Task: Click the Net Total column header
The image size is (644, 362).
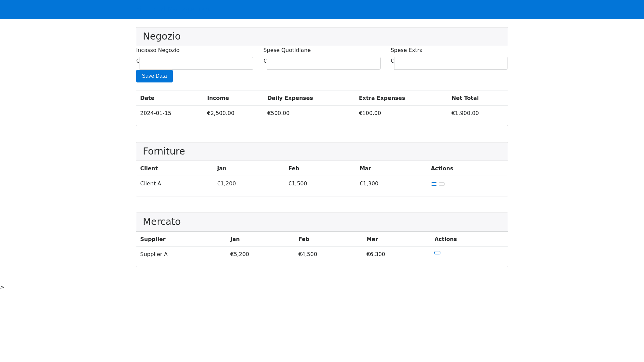Action: pos(465,98)
